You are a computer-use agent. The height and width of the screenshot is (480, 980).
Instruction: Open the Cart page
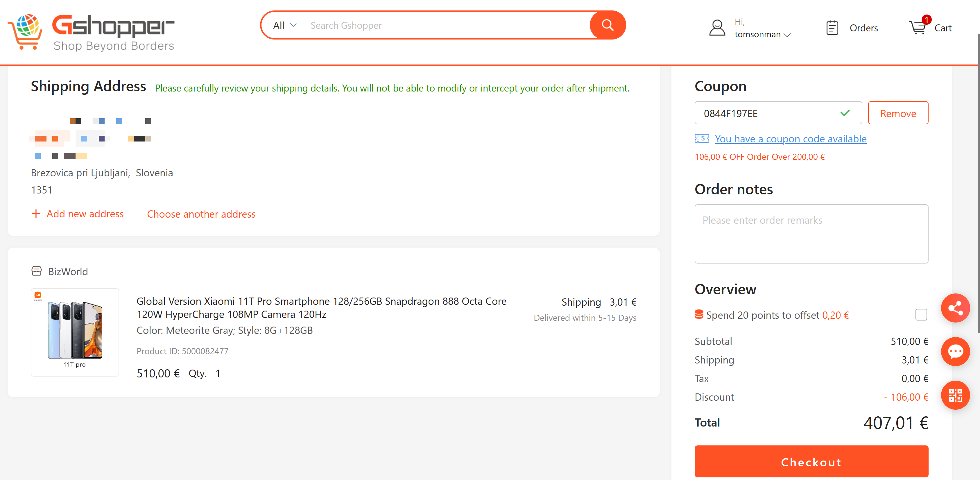[x=943, y=28]
